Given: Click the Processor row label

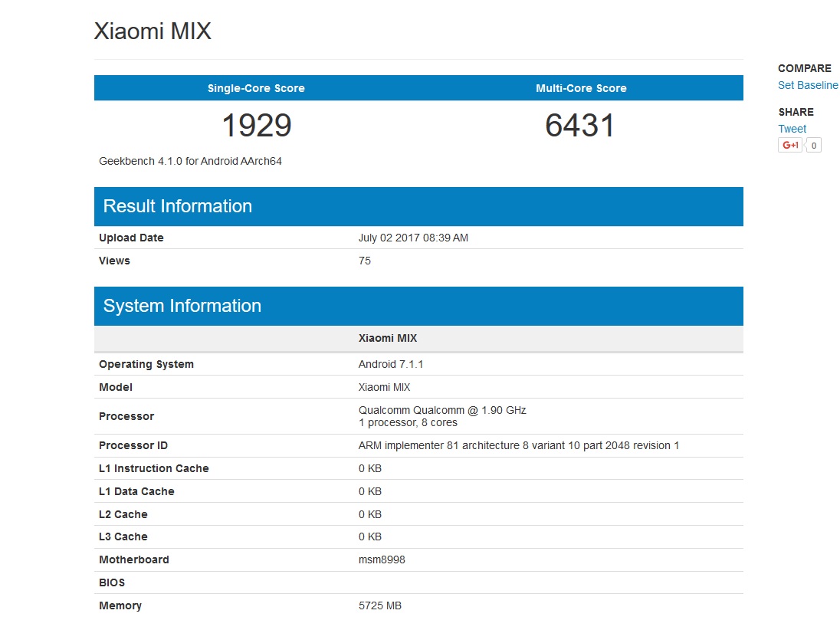Looking at the screenshot, I should (x=126, y=416).
